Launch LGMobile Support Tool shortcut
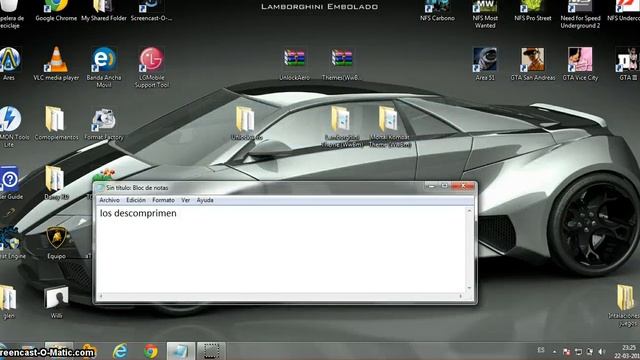The width and height of the screenshot is (640, 360). 151,67
